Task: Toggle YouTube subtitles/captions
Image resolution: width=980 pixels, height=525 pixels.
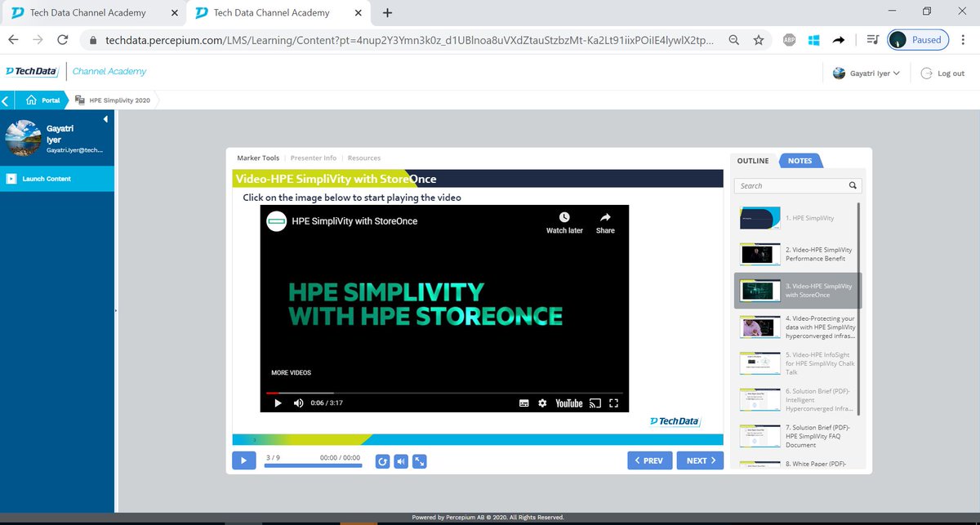Action: point(524,403)
